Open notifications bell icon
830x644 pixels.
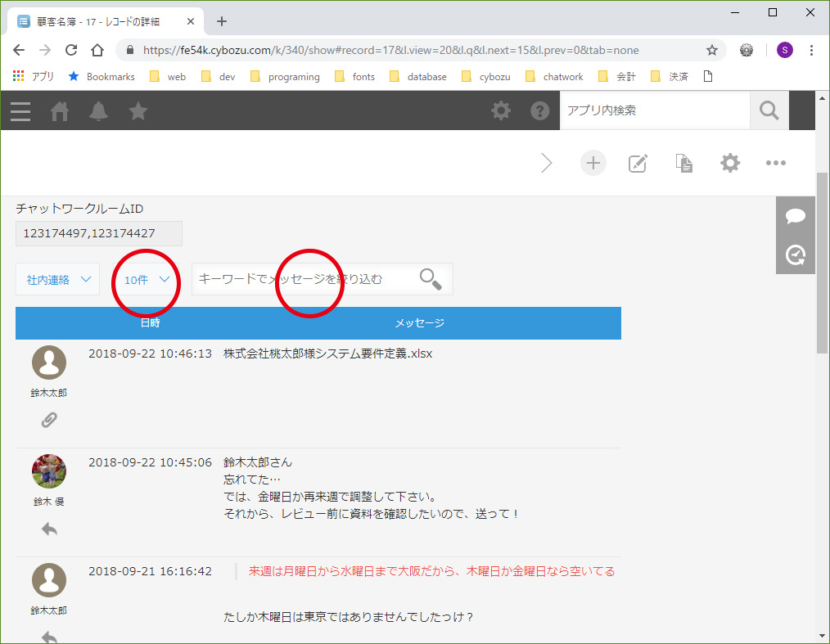pos(98,111)
